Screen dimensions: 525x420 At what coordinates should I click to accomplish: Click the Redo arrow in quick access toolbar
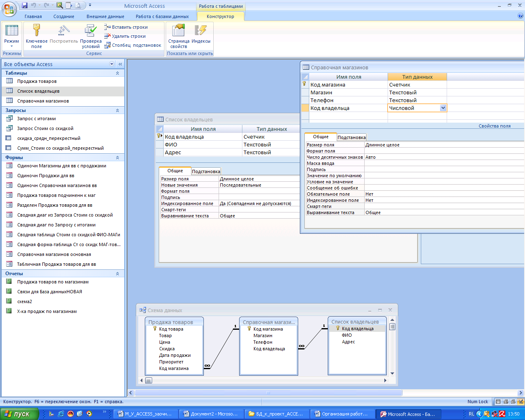[x=46, y=5]
